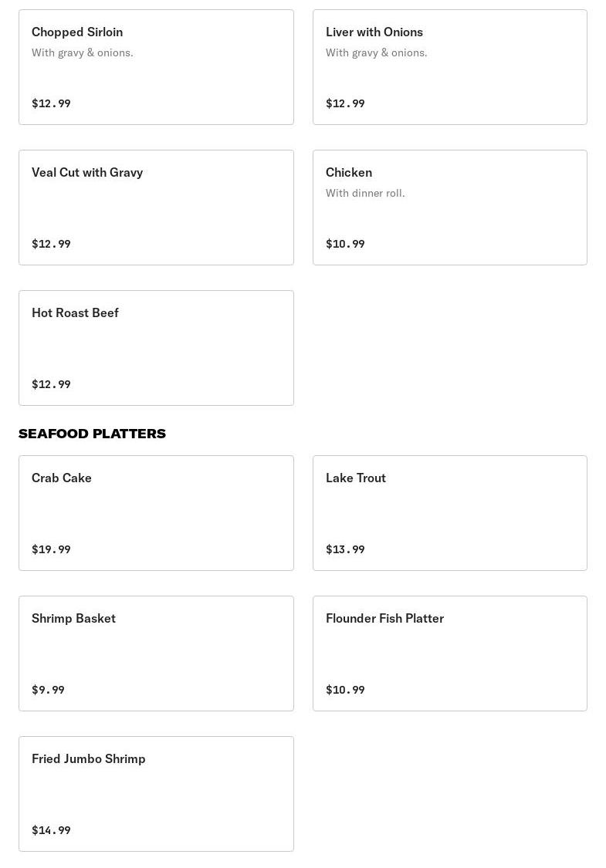The width and height of the screenshot is (606, 868).
Task: Click "With dinner roll." description text
Action: point(365,193)
